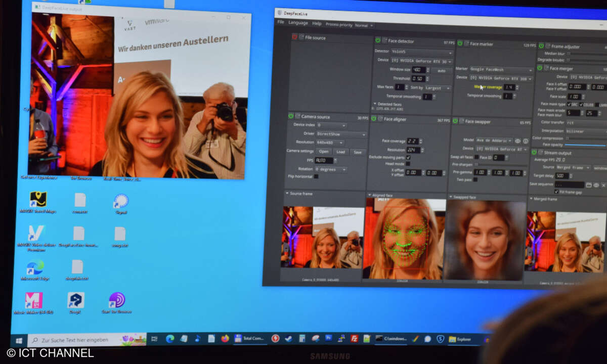Open the DeepL desktop shortcut

click(x=75, y=303)
